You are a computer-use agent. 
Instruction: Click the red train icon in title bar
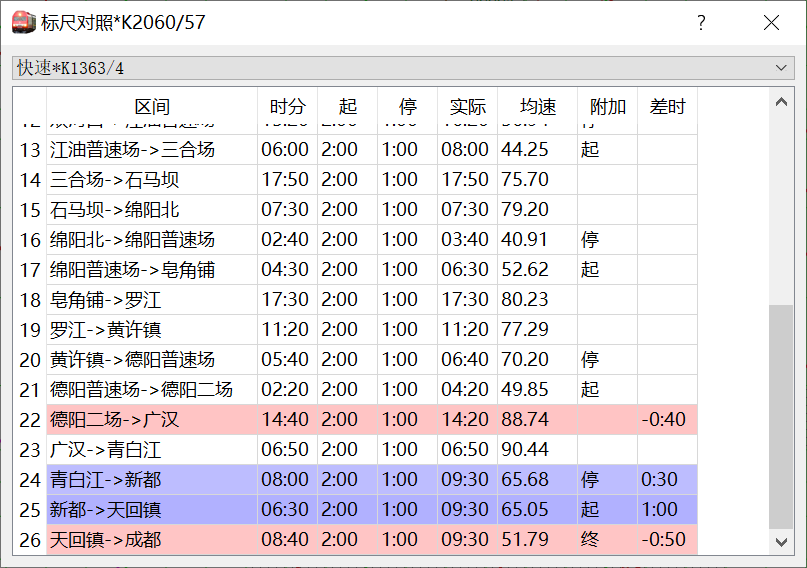pyautogui.click(x=24, y=22)
